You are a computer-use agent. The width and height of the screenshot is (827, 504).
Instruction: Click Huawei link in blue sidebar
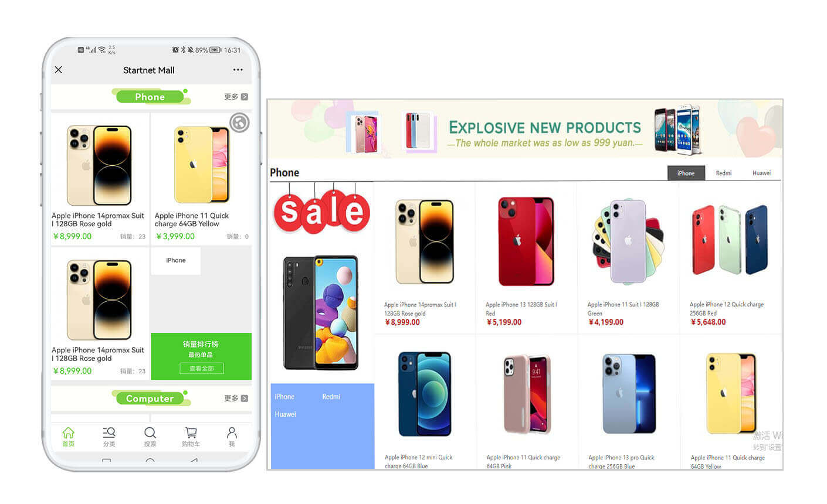[285, 414]
